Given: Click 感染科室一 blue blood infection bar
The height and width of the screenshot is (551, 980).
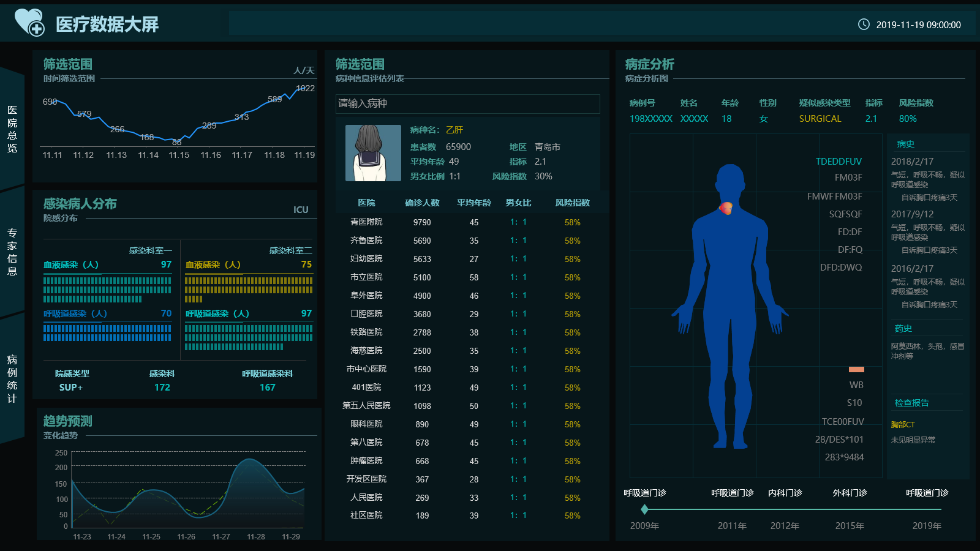Looking at the screenshot, I should tap(107, 290).
